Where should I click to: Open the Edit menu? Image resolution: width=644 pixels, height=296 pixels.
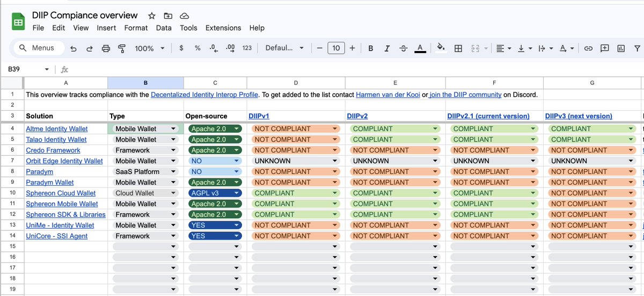tap(58, 28)
